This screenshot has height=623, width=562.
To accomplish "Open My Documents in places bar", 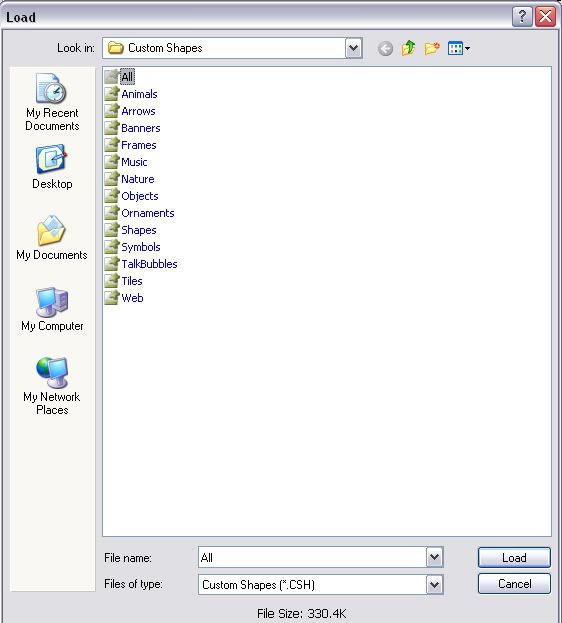I will (52, 238).
